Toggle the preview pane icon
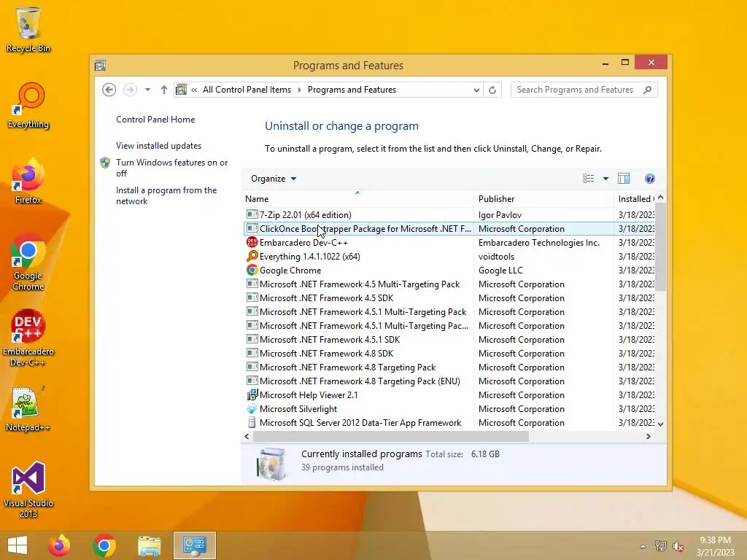 click(x=624, y=179)
